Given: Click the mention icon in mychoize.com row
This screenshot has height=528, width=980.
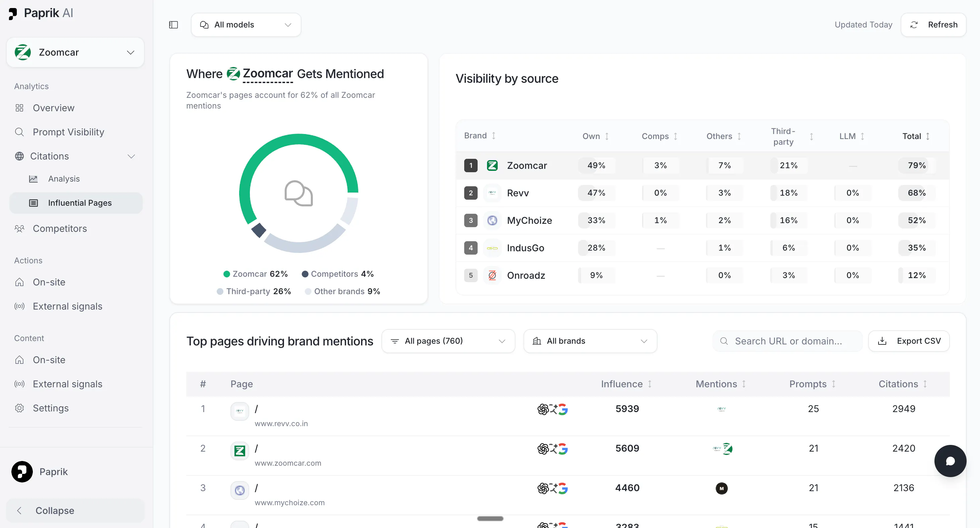Looking at the screenshot, I should 722,488.
